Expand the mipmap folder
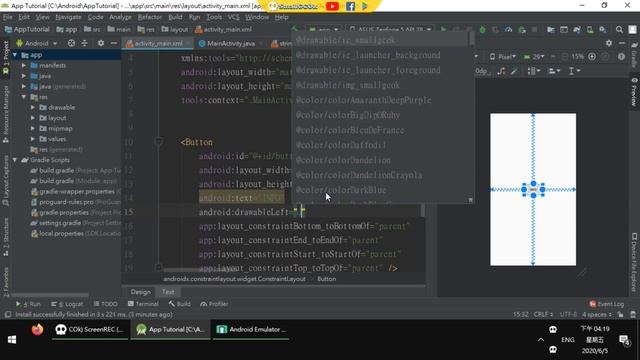640x360 pixels. pos(33,129)
